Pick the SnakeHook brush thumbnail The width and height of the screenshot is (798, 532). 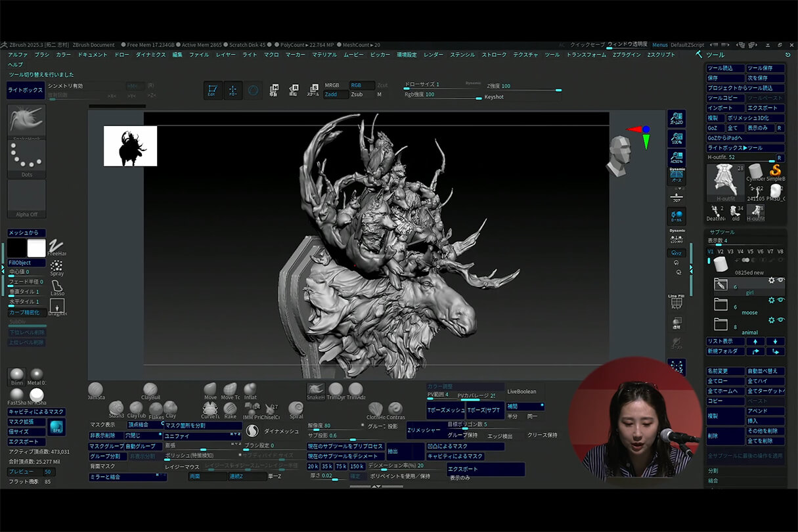[x=26, y=120]
